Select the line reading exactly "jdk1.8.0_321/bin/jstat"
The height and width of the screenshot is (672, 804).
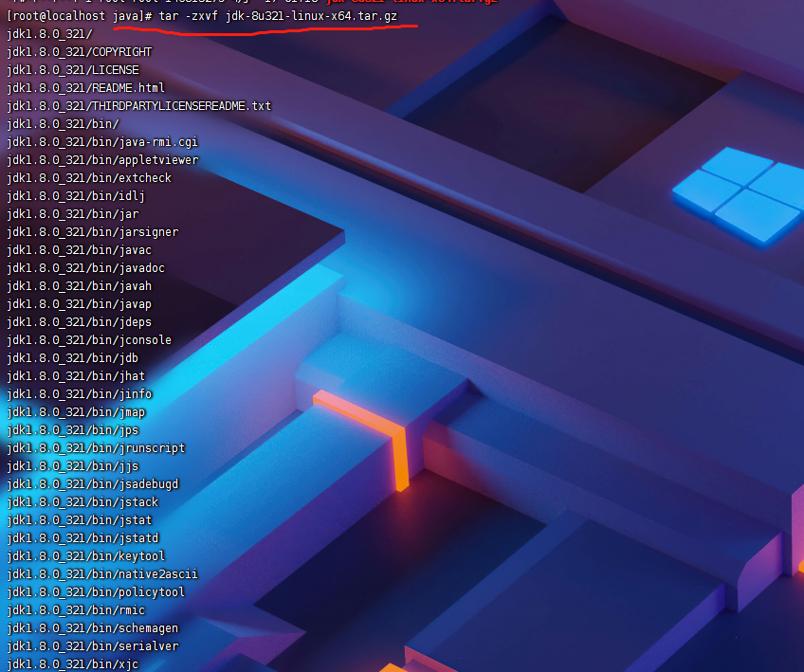[x=80, y=519]
